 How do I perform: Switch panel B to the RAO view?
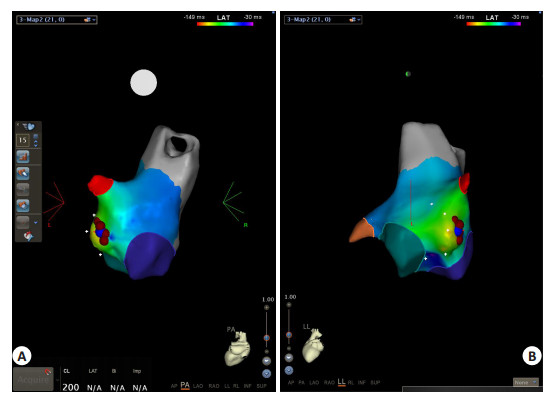pyautogui.click(x=329, y=382)
